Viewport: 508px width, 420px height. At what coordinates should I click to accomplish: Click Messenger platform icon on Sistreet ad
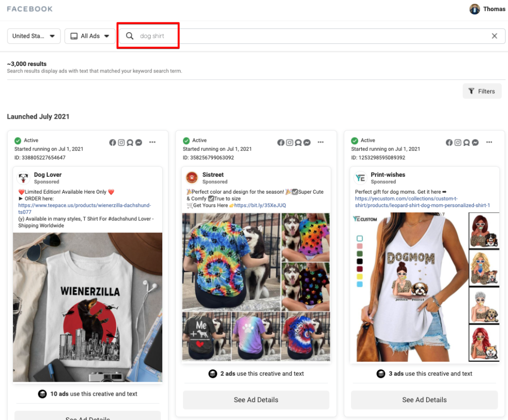tap(307, 142)
